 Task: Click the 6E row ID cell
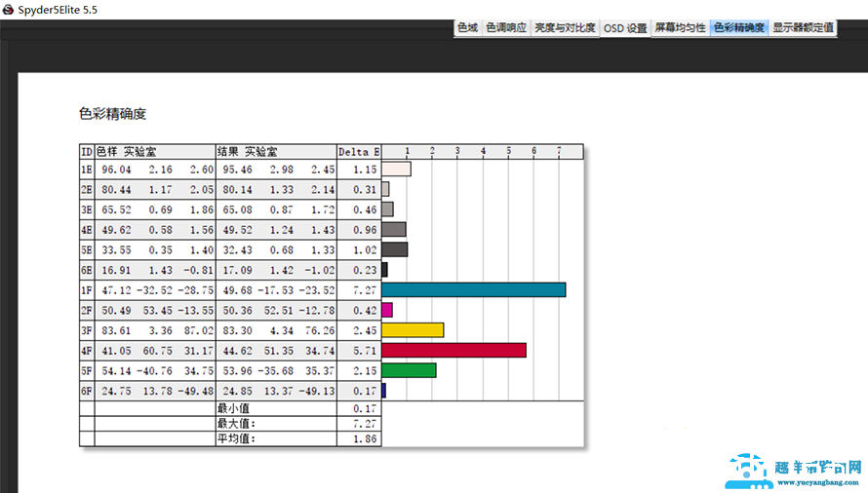coord(87,270)
